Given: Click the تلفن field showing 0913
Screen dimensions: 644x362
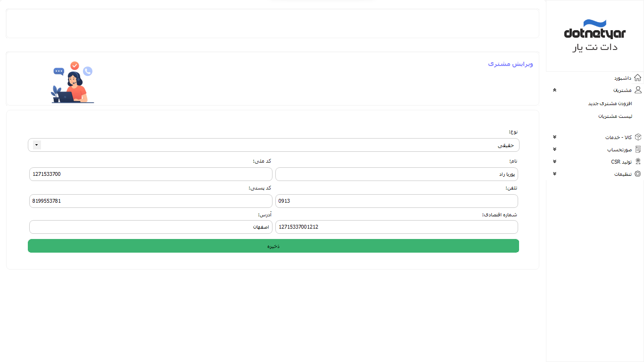Looking at the screenshot, I should [396, 201].
